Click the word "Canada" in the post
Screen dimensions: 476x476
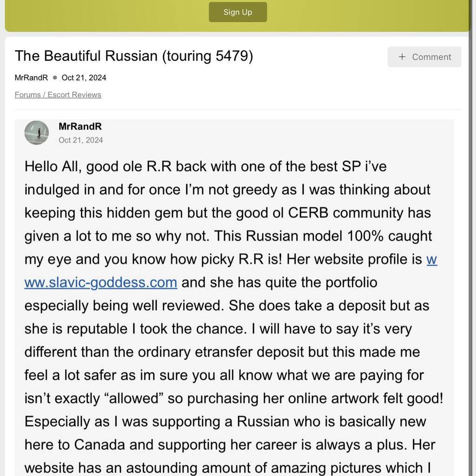99,445
